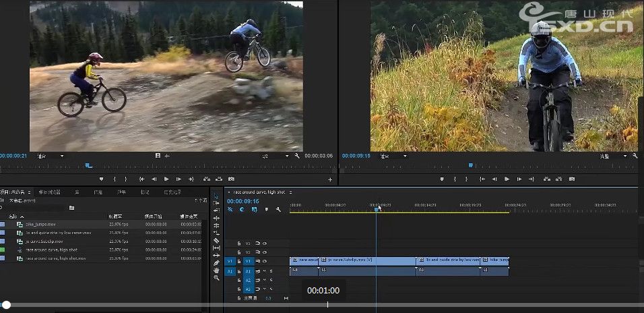Play the clip in the Source monitor
644x313 pixels.
point(166,179)
